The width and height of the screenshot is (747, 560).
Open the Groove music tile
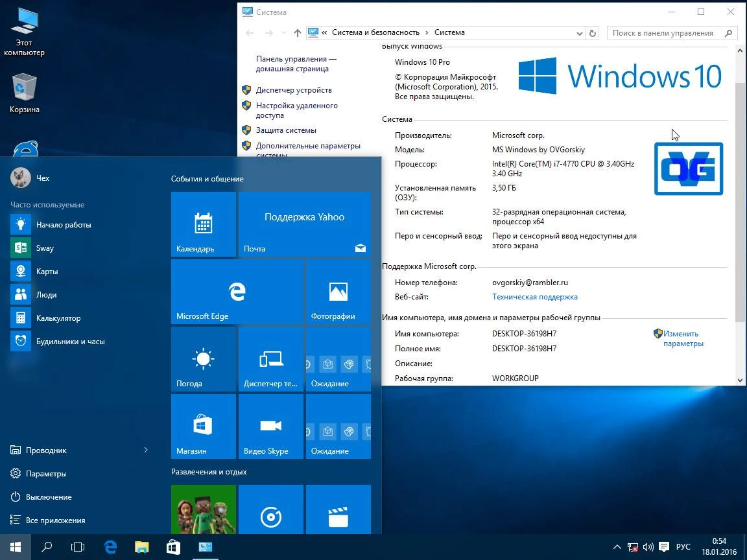(x=270, y=509)
